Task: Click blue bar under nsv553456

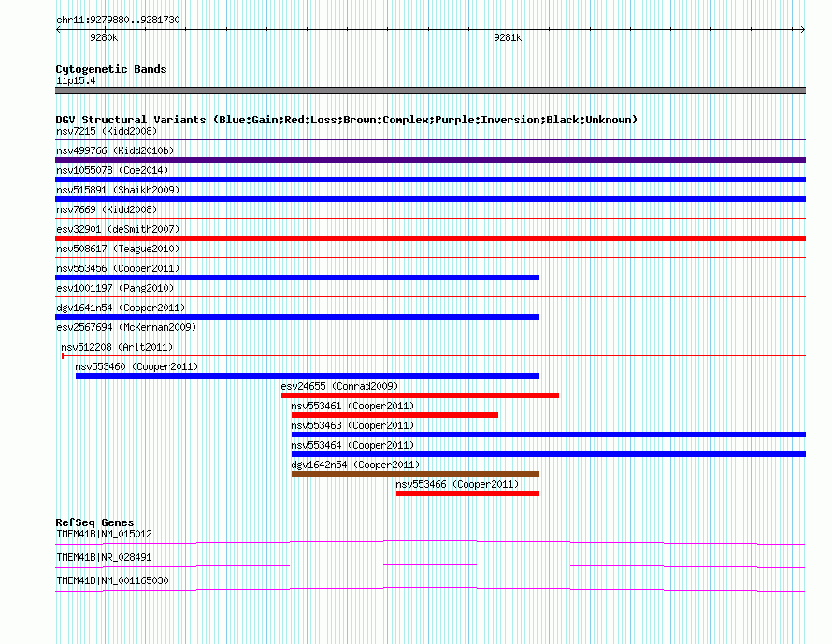Action: [x=297, y=278]
